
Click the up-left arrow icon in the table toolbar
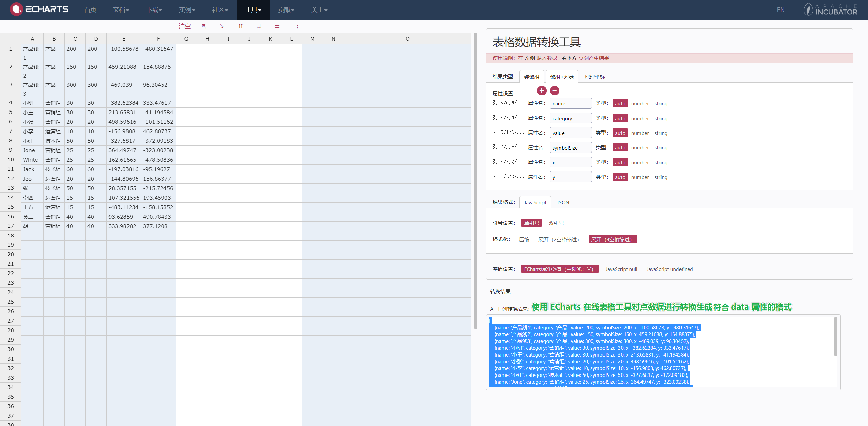coord(204,26)
